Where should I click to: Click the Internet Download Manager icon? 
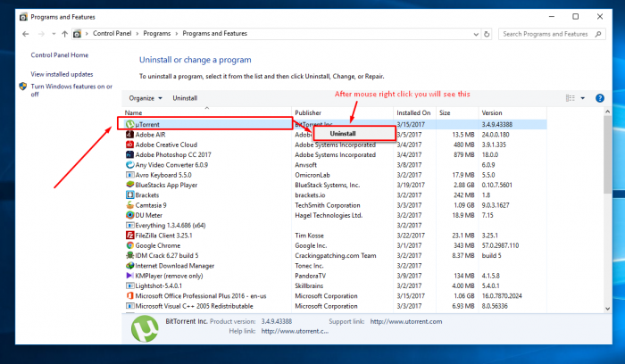click(x=130, y=266)
